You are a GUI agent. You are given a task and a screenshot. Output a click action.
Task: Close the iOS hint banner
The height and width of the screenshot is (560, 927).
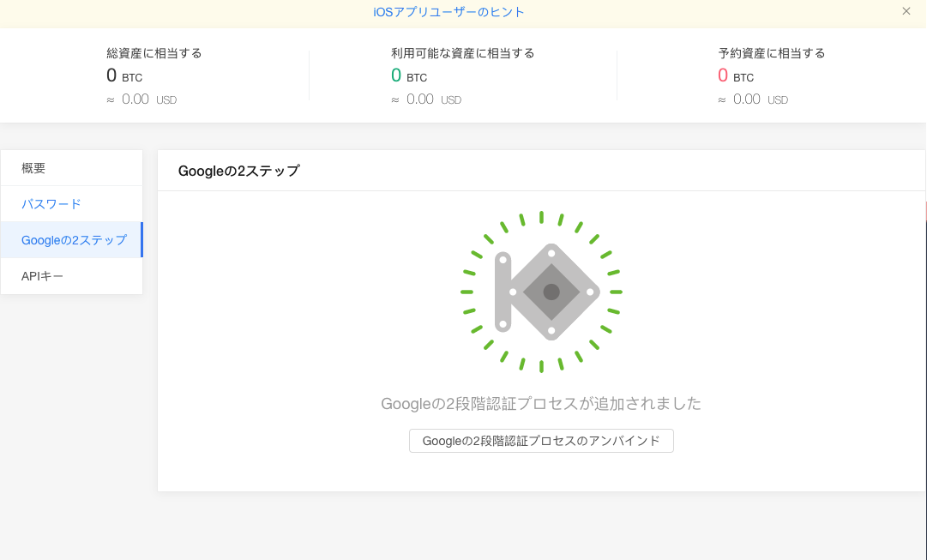(906, 11)
